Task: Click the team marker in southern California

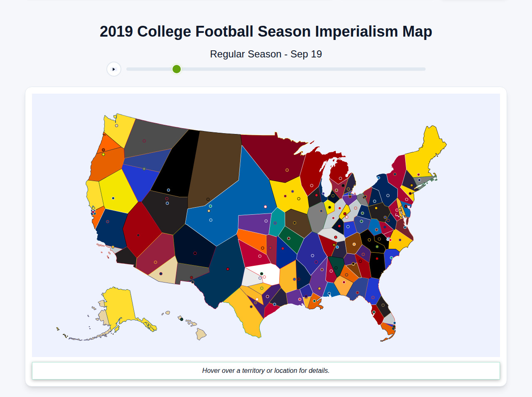Action: point(113,246)
